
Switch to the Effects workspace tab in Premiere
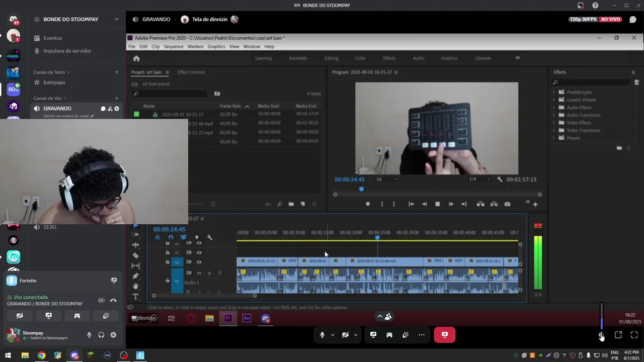coord(389,58)
